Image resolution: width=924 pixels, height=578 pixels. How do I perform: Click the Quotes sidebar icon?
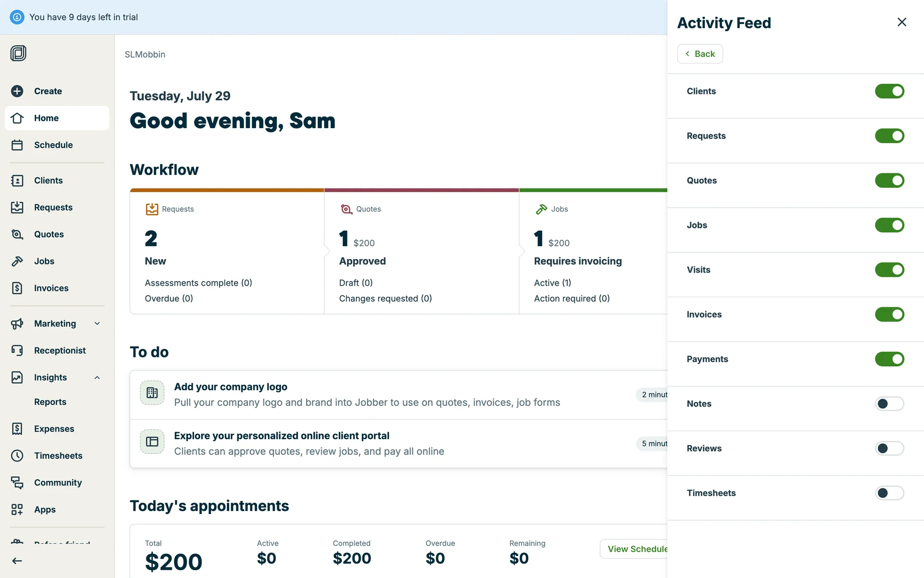[17, 235]
